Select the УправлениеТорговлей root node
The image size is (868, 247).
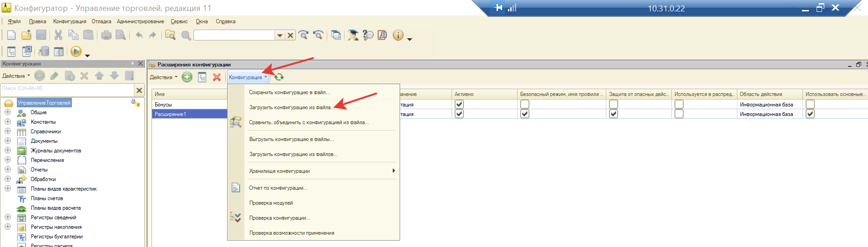[44, 103]
